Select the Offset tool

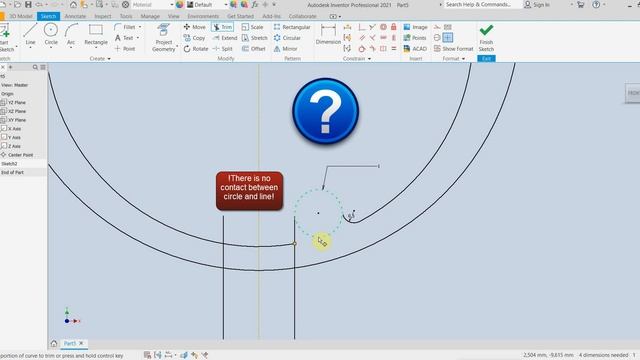point(254,49)
